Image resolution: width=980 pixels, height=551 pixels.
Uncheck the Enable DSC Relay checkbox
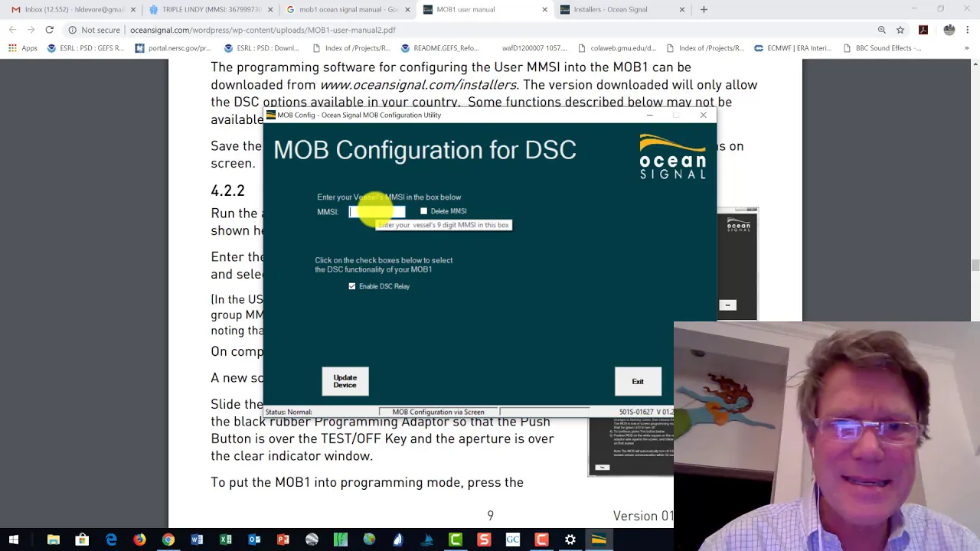(x=352, y=286)
